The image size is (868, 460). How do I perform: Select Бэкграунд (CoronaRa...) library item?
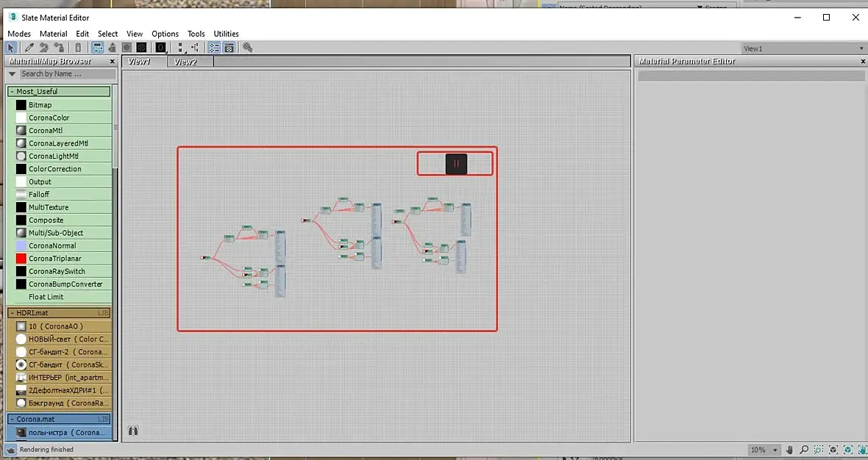coord(63,403)
